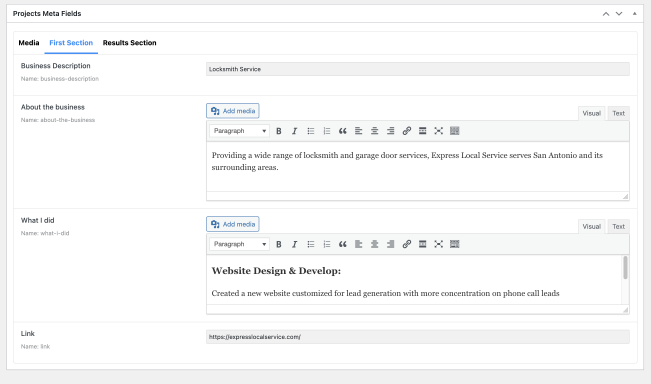Switch About the business editor to Visual

(x=591, y=113)
